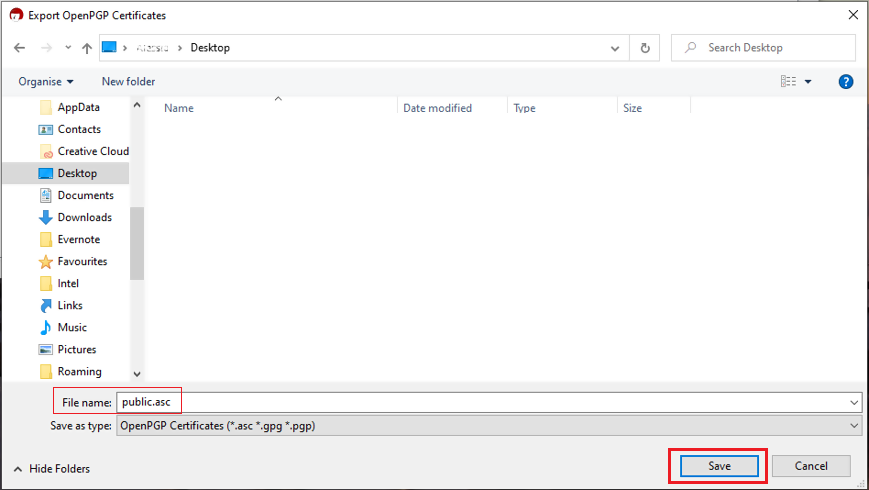This screenshot has width=869, height=490.
Task: Sort by the Type column
Action: (524, 108)
